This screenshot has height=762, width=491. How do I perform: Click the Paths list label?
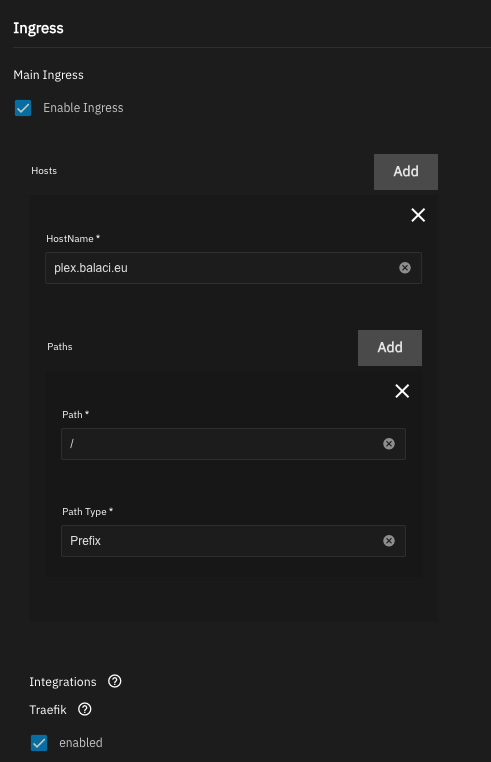(x=60, y=346)
